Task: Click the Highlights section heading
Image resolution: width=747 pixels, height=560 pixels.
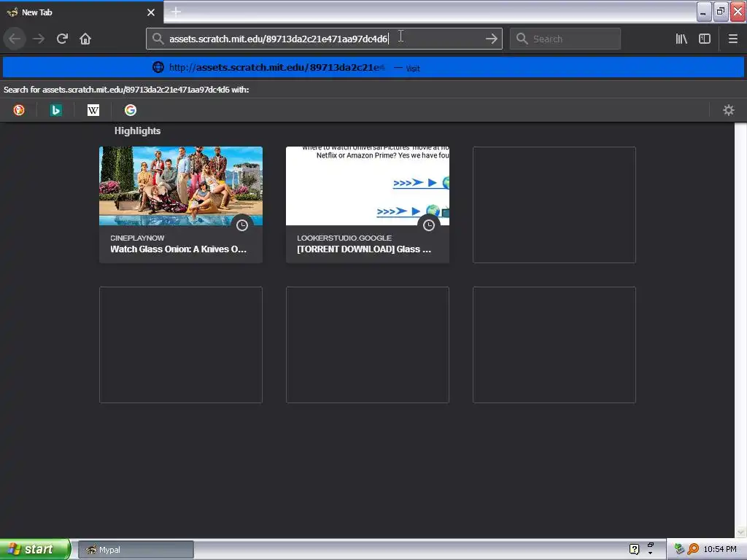Action: tap(137, 131)
